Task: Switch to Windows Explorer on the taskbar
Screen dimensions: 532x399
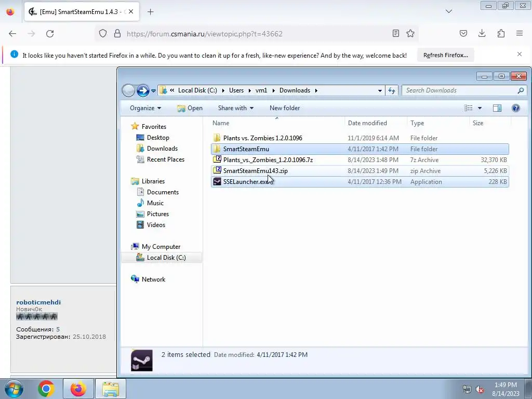Action: tap(111, 389)
